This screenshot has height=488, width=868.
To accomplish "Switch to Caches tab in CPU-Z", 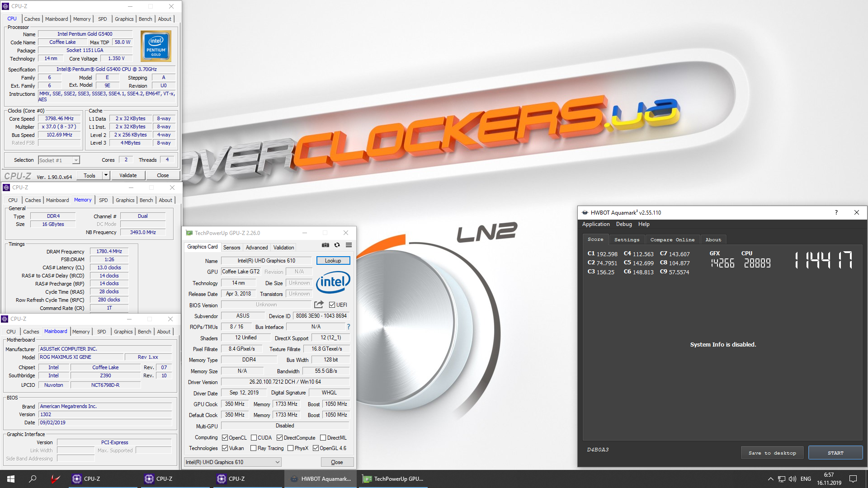I will pos(32,19).
